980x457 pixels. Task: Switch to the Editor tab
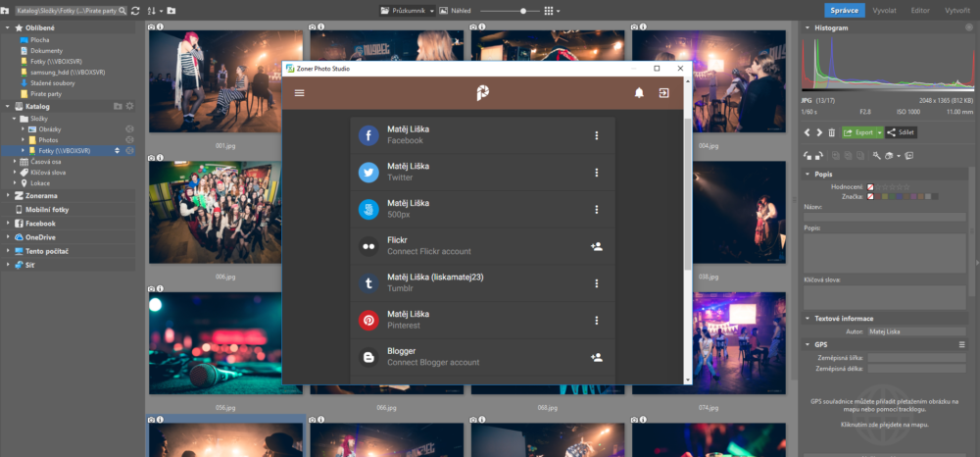tap(920, 11)
